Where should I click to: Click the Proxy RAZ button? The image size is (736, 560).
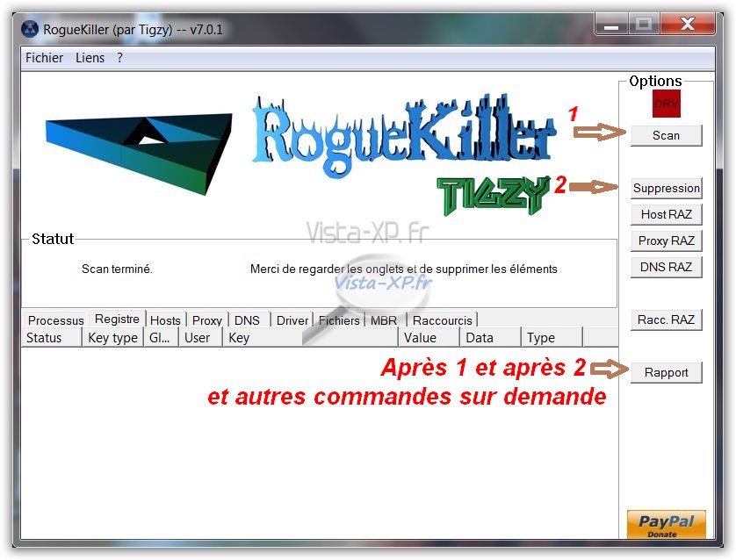(x=666, y=241)
